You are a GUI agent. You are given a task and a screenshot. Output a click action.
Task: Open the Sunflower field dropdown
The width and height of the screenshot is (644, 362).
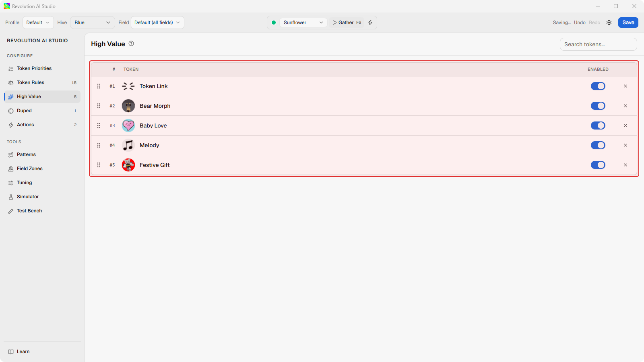303,23
